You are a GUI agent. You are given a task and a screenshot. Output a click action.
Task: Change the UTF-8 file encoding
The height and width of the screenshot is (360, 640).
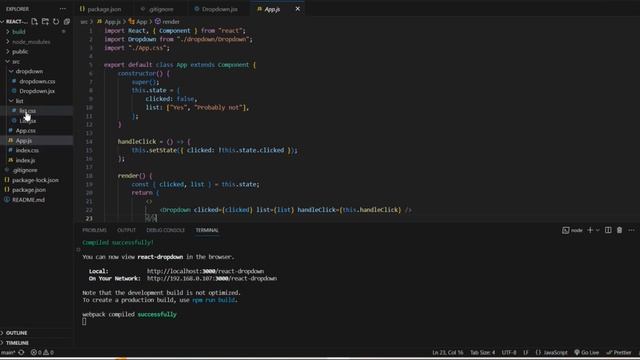(x=509, y=352)
